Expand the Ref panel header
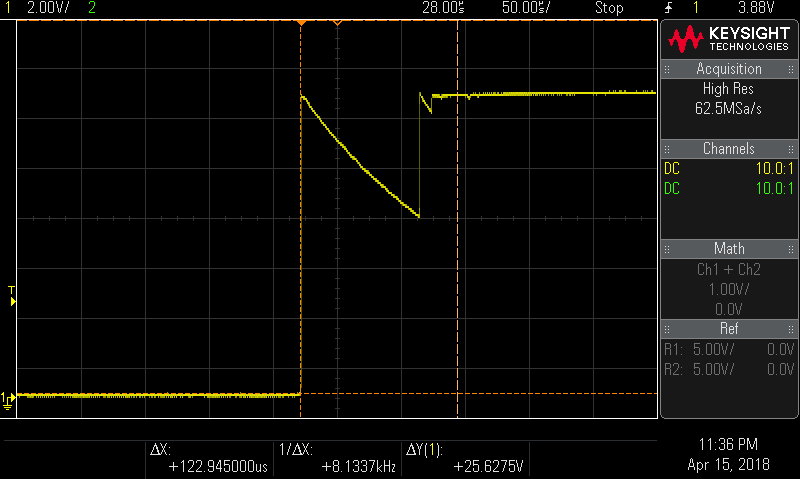Image resolution: width=800 pixels, height=479 pixels. (x=729, y=328)
